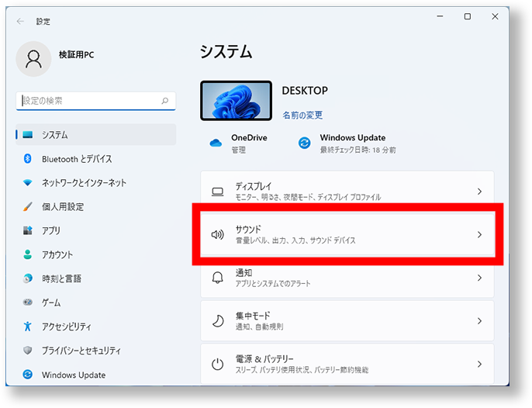Click the Bluetooth icon in sidebar

tap(27, 158)
